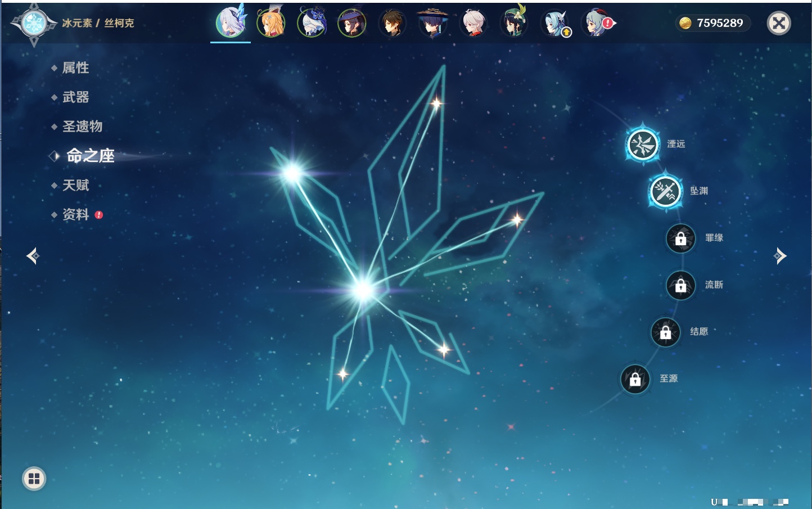Select the avatar marked with red exclamation badge
The height and width of the screenshot is (509, 812).
[597, 23]
